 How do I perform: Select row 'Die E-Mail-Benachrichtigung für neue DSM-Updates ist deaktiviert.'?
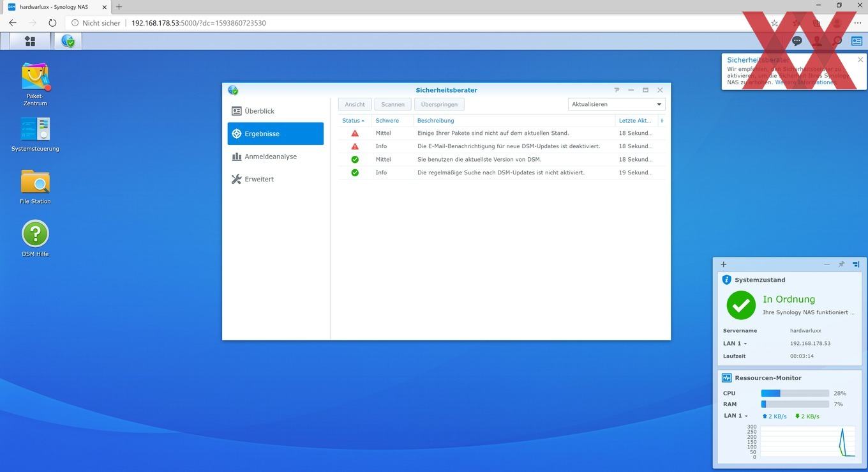[x=502, y=146]
